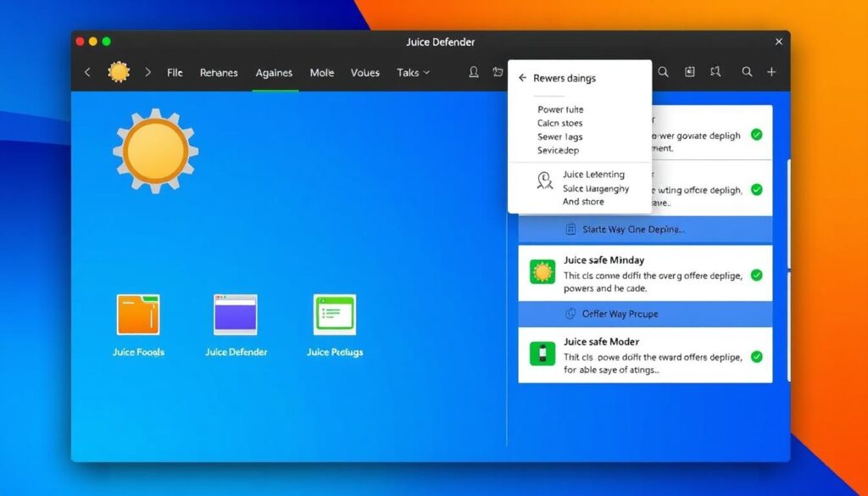
Task: Click the plus icon in the toolbar
Action: tap(771, 73)
